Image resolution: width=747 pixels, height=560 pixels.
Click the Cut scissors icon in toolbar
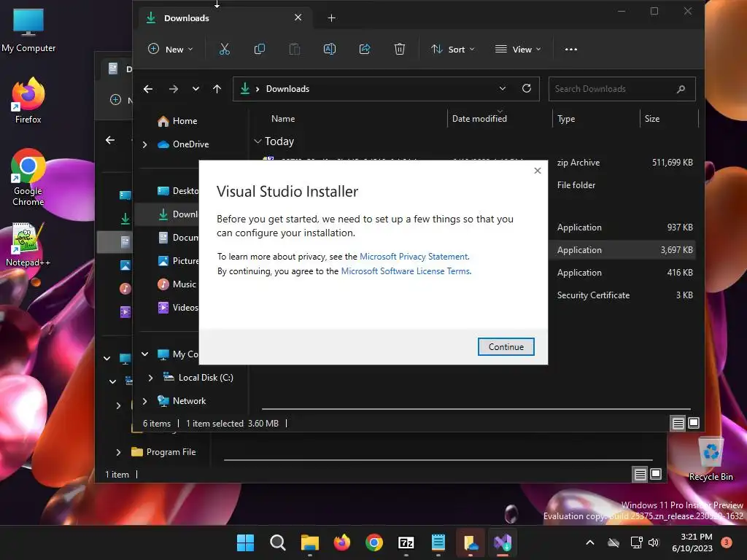225,49
